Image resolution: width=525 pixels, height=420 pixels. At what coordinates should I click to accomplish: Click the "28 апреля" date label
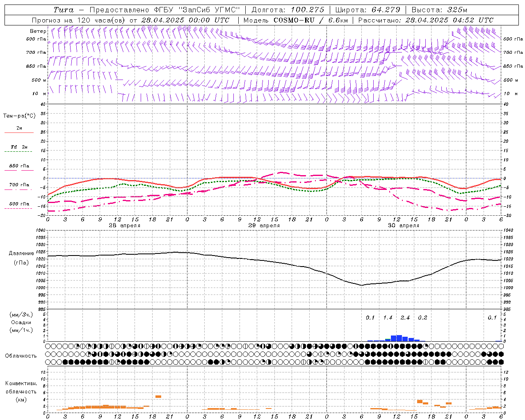125,225
